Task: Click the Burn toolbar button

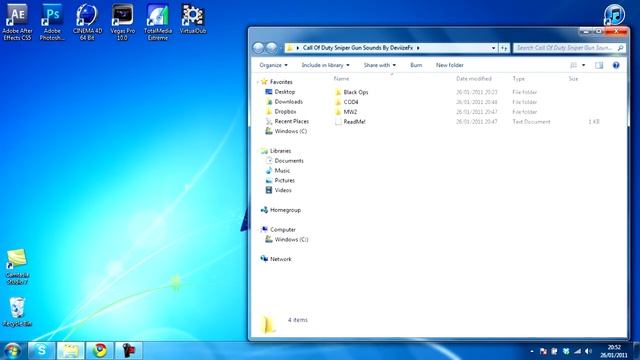Action: [416, 65]
